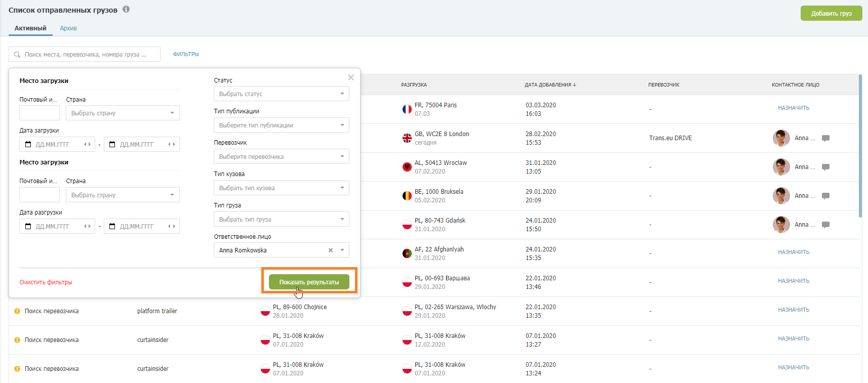Open info icon next to page title
The image size is (868, 383).
pos(126,9)
